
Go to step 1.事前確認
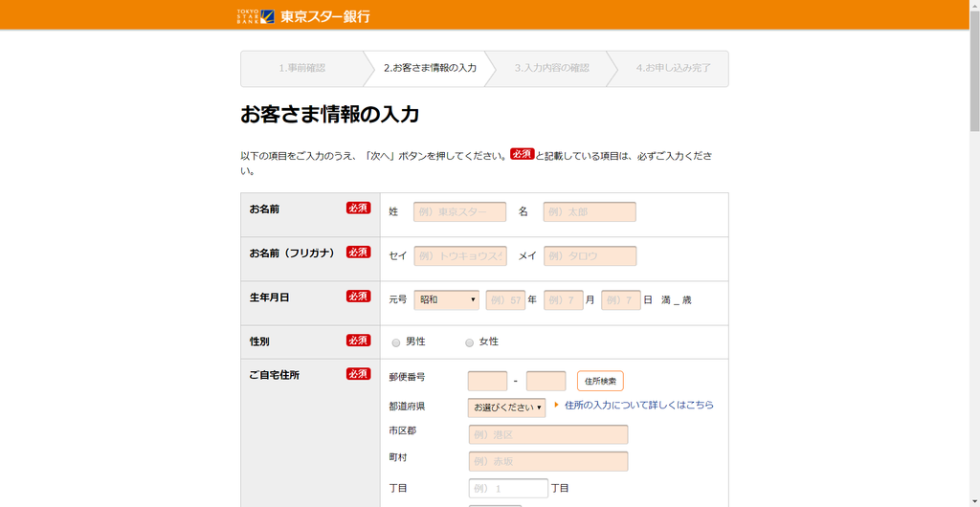[x=301, y=68]
